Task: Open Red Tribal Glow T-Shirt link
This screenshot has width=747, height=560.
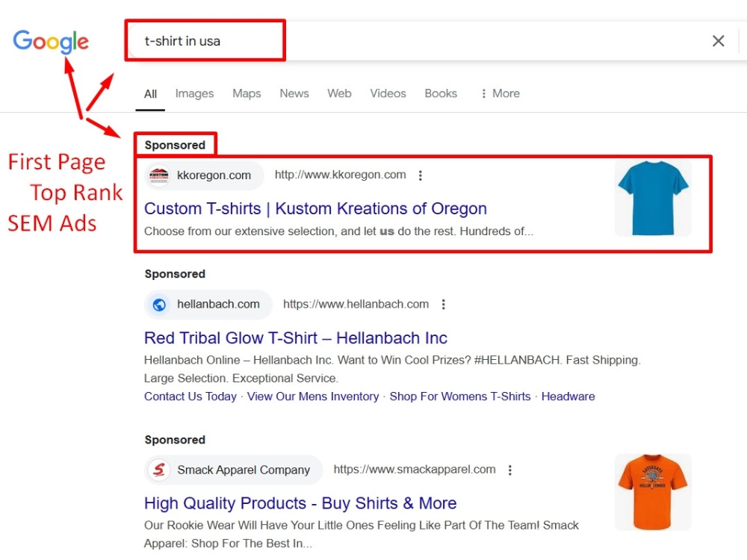Action: 295,338
